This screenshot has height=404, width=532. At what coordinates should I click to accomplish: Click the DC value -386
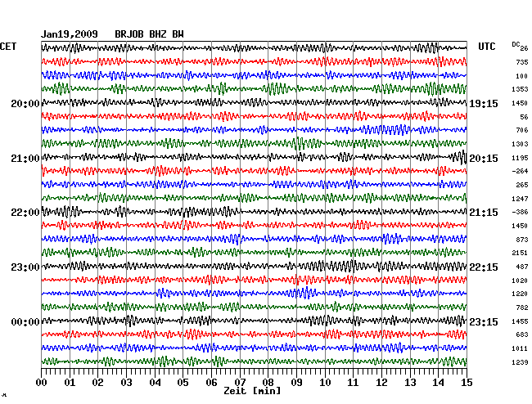click(520, 212)
